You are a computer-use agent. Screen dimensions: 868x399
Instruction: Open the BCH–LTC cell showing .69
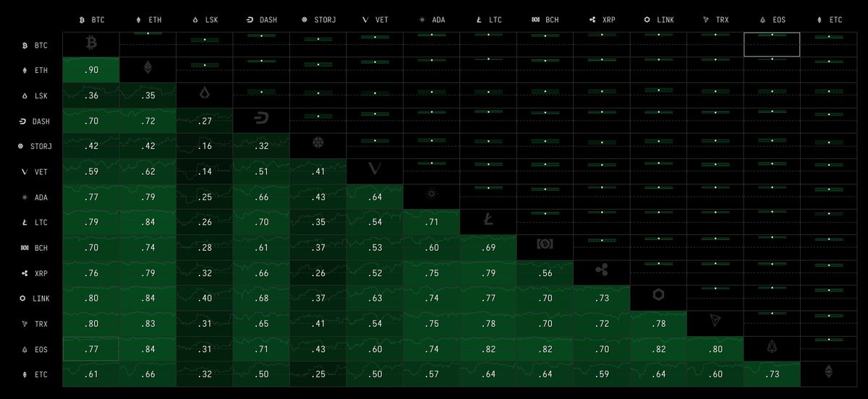pos(488,248)
